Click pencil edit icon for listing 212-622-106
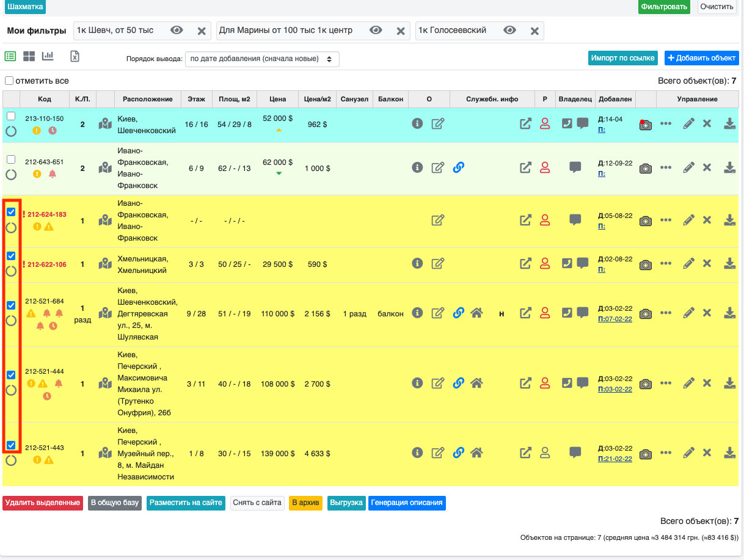This screenshot has height=560, width=744. [688, 264]
